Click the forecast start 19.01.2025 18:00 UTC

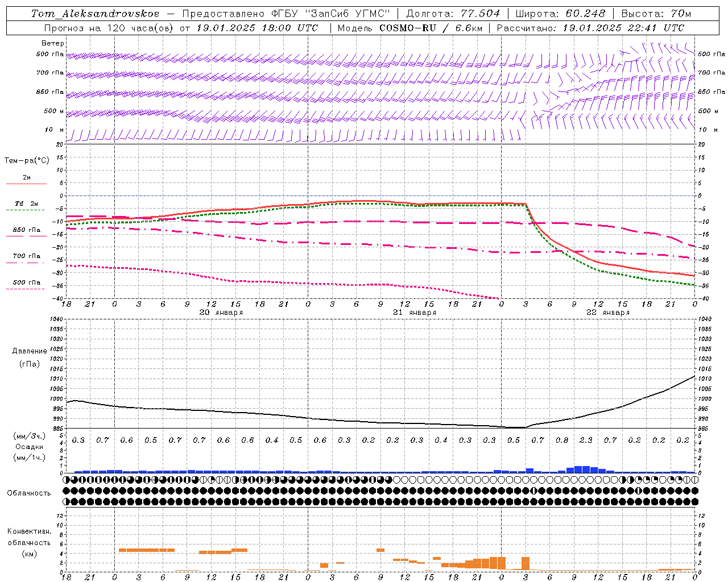pos(257,28)
